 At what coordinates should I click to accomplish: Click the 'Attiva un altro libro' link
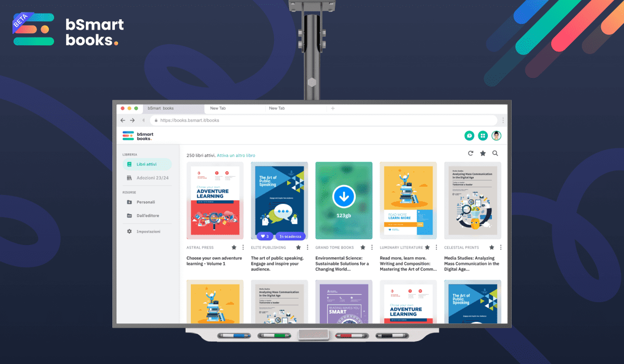(x=235, y=155)
